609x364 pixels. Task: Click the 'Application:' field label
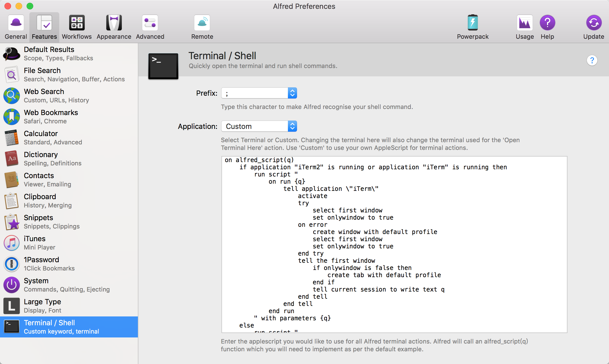(x=198, y=126)
